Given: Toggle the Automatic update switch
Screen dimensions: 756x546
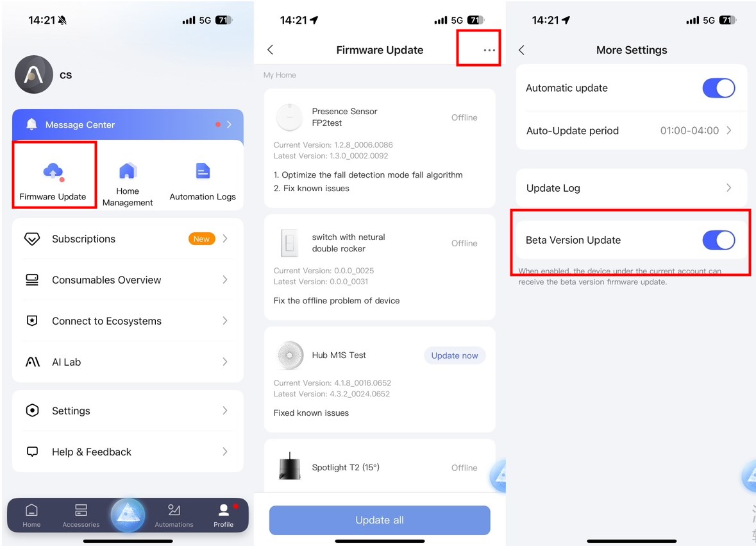Looking at the screenshot, I should click(718, 89).
